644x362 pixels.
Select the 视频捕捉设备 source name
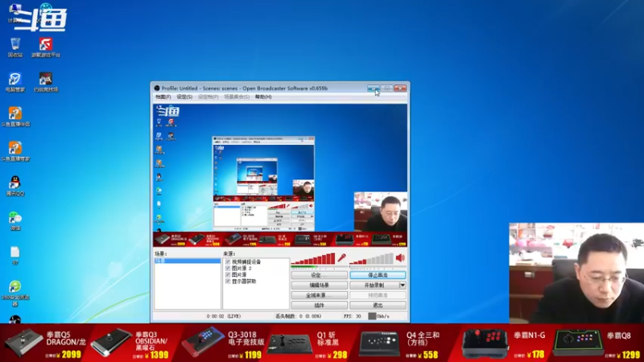click(x=246, y=262)
